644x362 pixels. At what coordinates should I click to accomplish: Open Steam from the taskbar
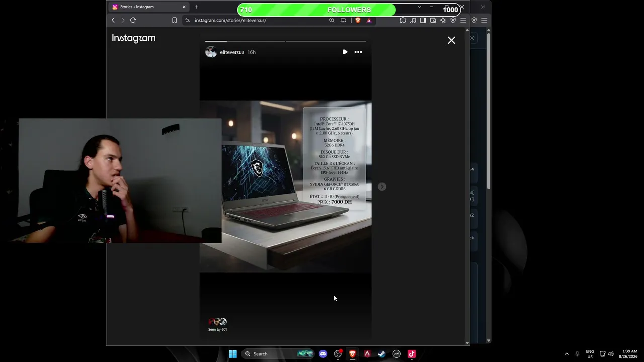(x=382, y=354)
